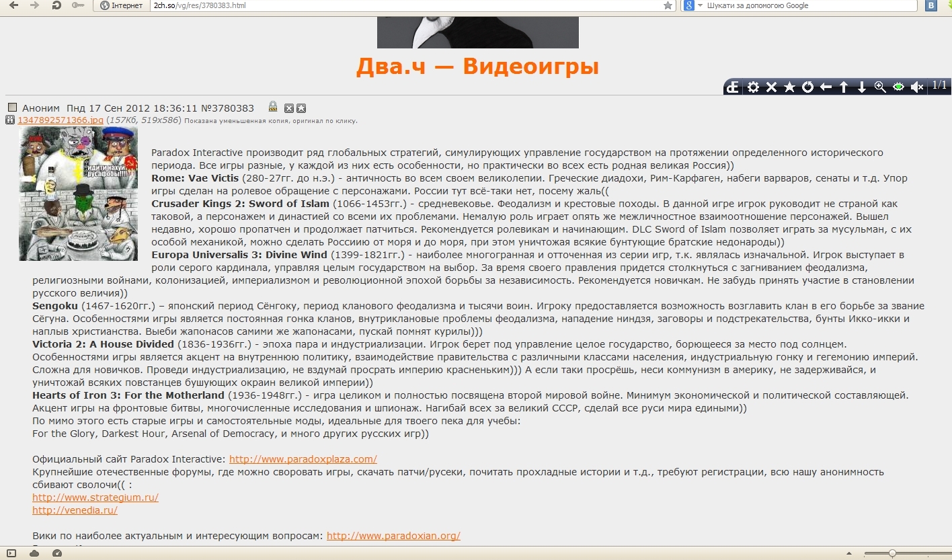Open the Dollchan script settings gear
Screen dimensions: 952x560
pyautogui.click(x=753, y=87)
